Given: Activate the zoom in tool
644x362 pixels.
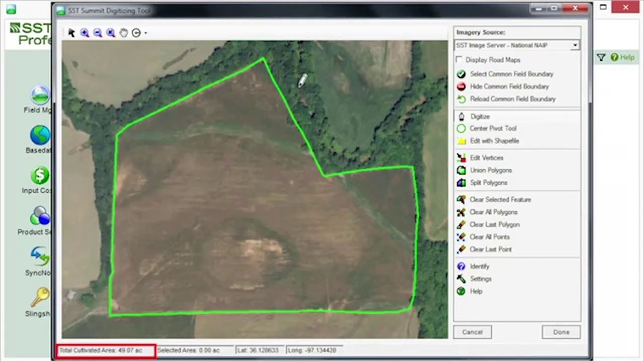Looking at the screenshot, I should (x=85, y=33).
